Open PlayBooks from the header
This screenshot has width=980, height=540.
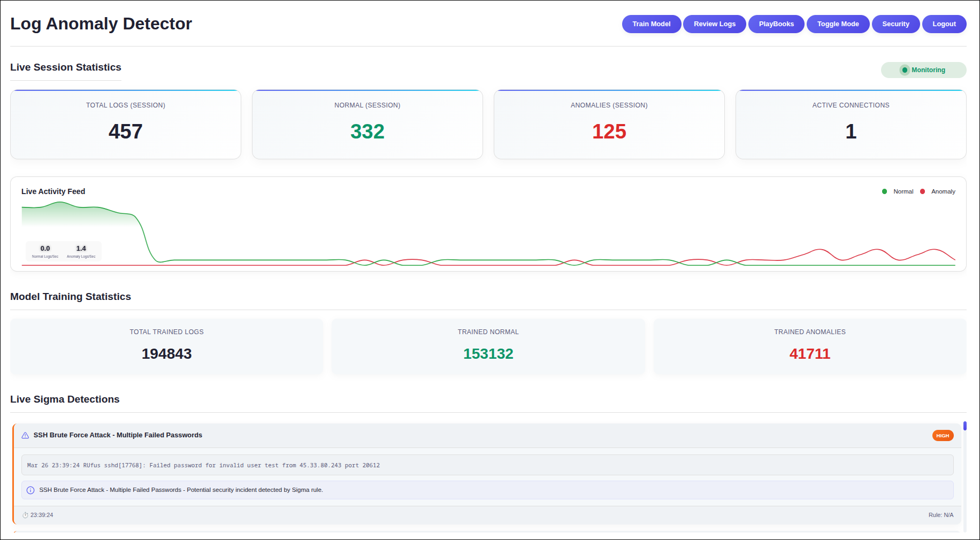[776, 24]
